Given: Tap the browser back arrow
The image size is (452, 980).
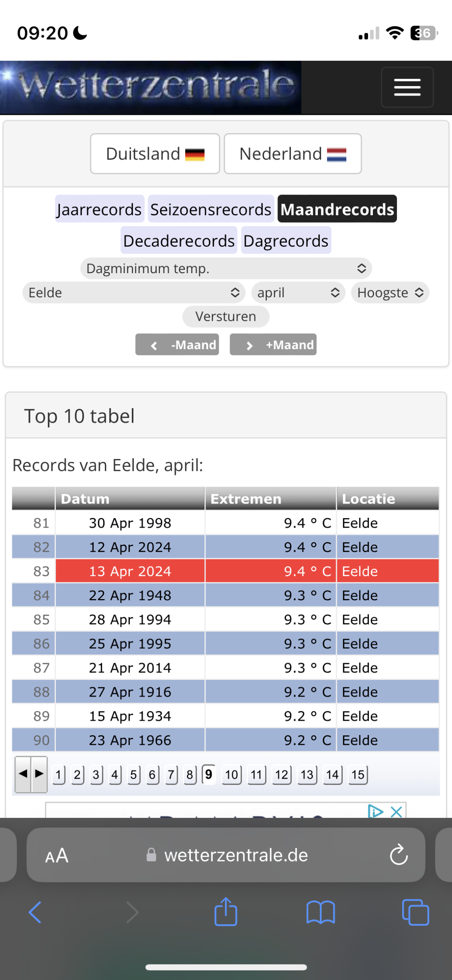Looking at the screenshot, I should [x=35, y=912].
